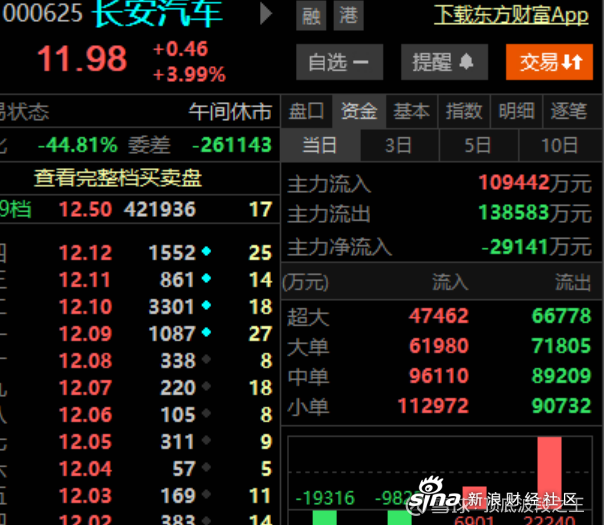Select the 当日 period tab
The height and width of the screenshot is (525, 604).
tap(320, 145)
